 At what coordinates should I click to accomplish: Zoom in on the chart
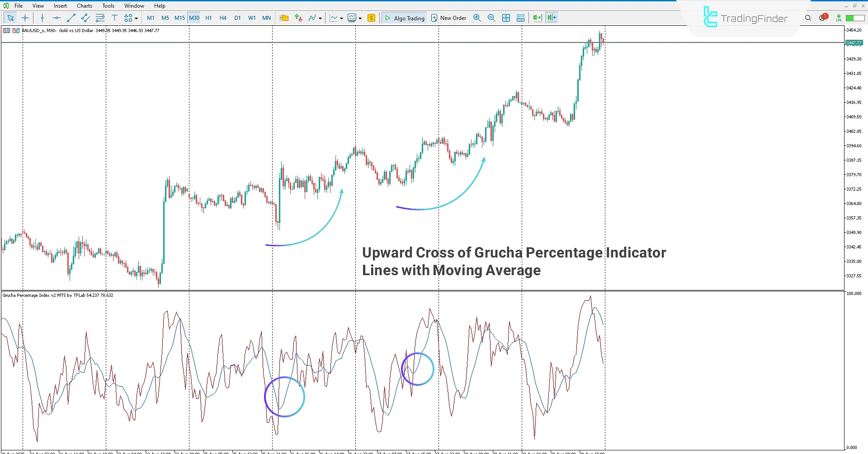[477, 18]
